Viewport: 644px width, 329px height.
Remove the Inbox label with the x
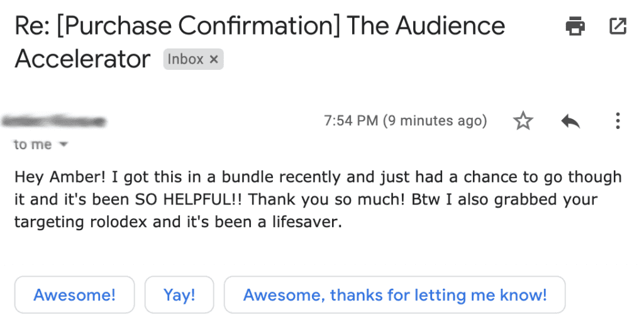[214, 60]
